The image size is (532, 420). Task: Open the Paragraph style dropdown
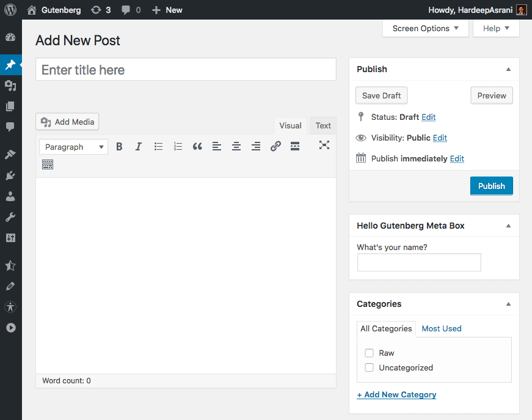[x=73, y=147]
